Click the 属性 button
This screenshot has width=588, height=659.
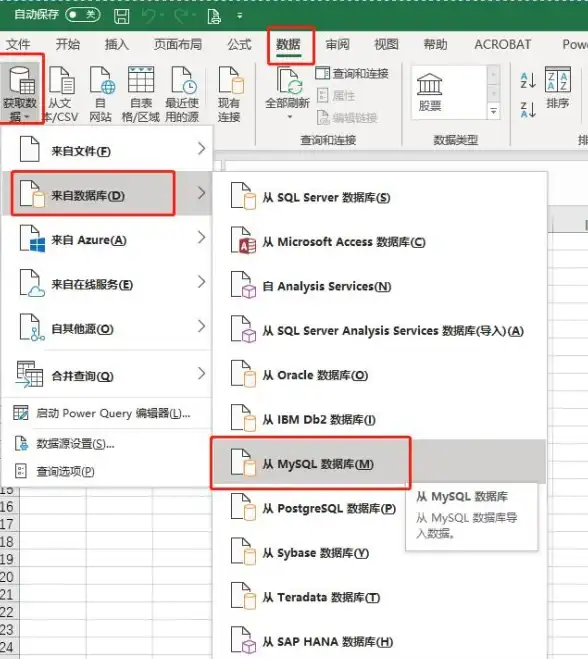pyautogui.click(x=335, y=96)
